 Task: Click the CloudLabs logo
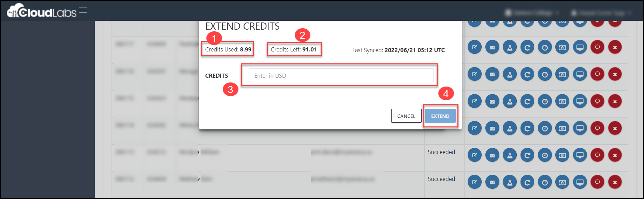[x=42, y=11]
